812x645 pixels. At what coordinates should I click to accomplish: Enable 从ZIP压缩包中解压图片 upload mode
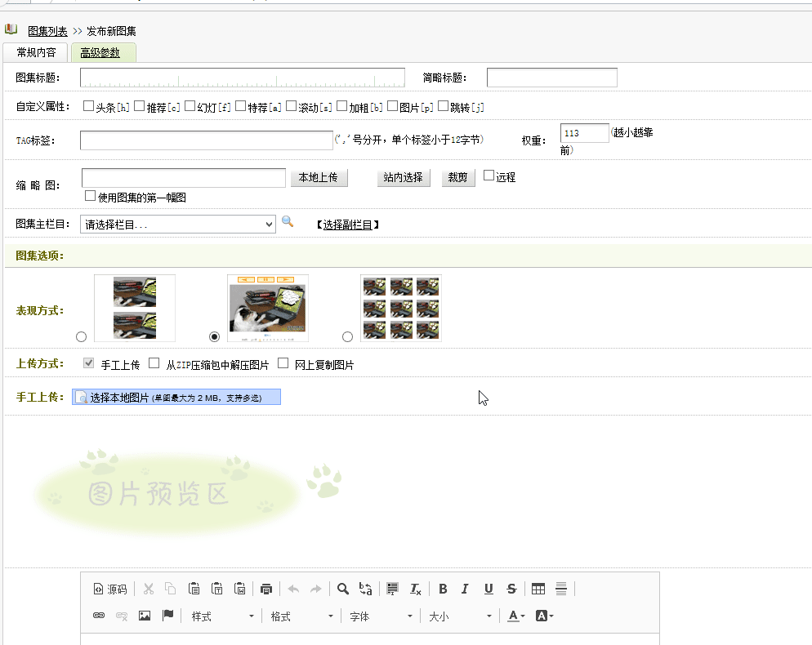pyautogui.click(x=154, y=363)
